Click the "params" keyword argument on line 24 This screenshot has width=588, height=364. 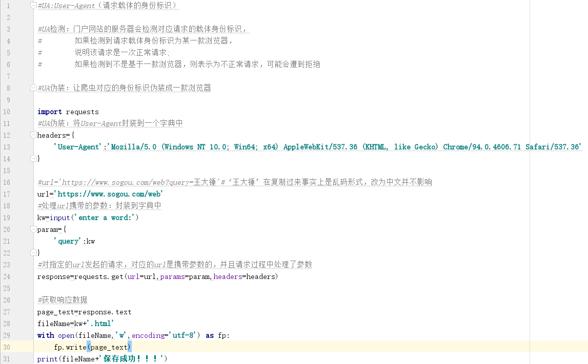172,277
